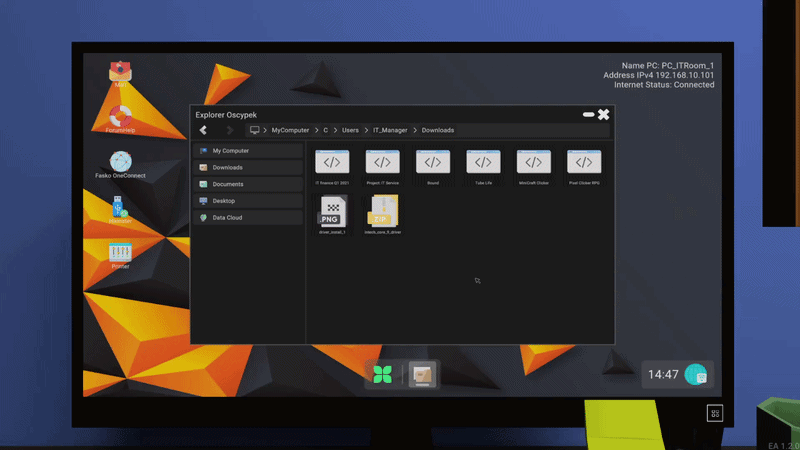800x450 pixels.
Task: Open Data Cloud in the sidebar
Action: (x=248, y=217)
